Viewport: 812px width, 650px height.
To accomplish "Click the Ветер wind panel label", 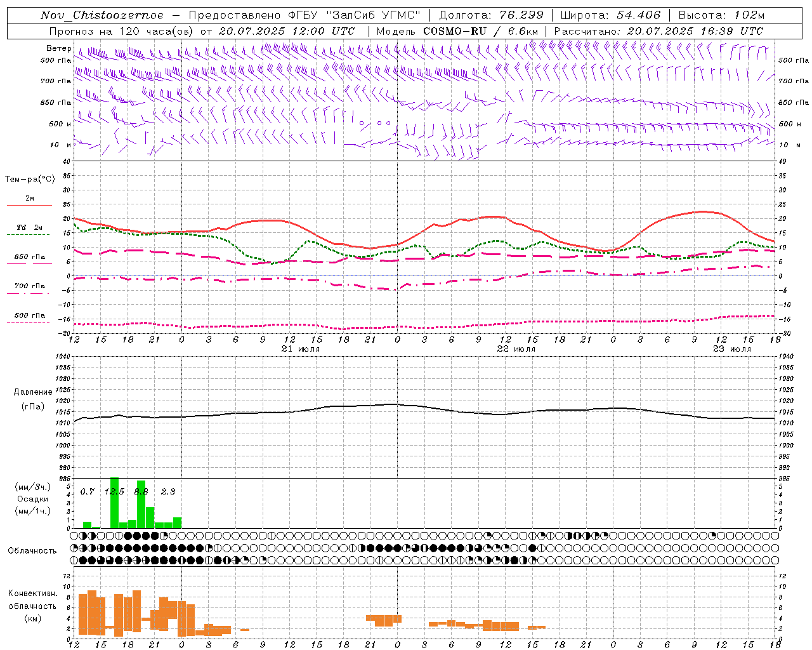I will point(58,48).
